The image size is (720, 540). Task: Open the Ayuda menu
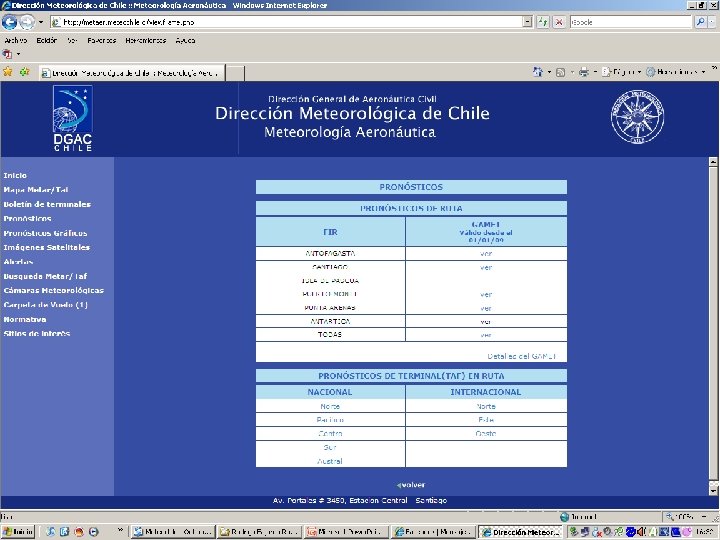[x=185, y=40]
